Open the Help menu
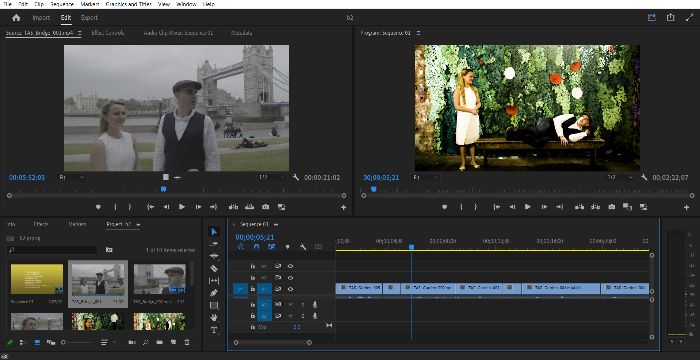The height and width of the screenshot is (360, 700). coord(208,4)
